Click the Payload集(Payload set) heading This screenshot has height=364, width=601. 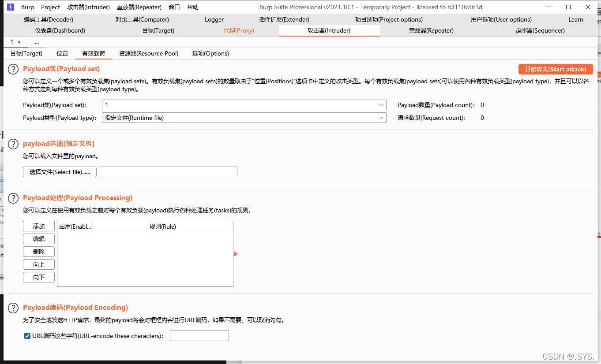pyautogui.click(x=61, y=69)
